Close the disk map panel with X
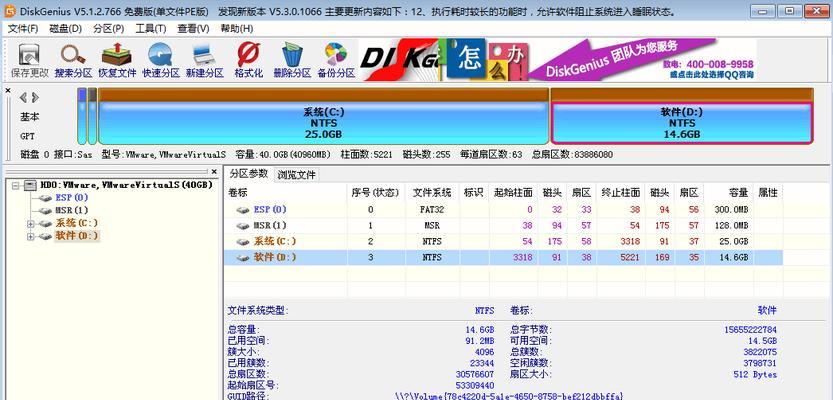 (8, 91)
